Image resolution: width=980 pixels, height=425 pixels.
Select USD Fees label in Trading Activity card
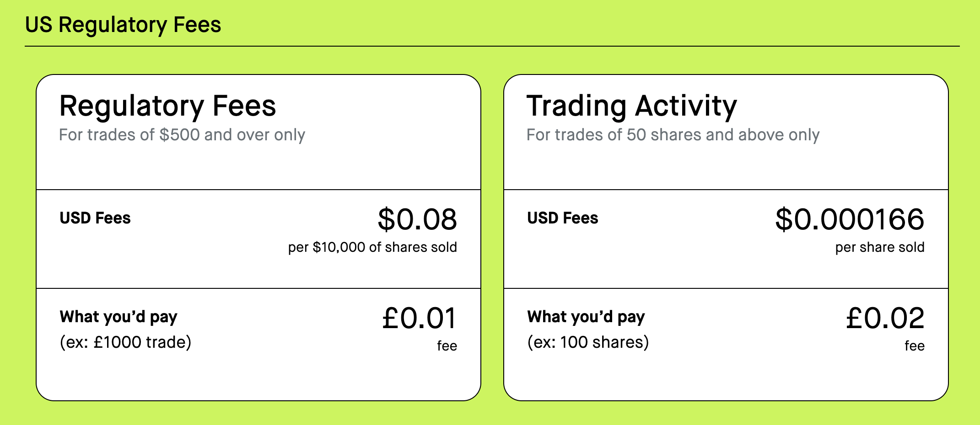click(563, 218)
